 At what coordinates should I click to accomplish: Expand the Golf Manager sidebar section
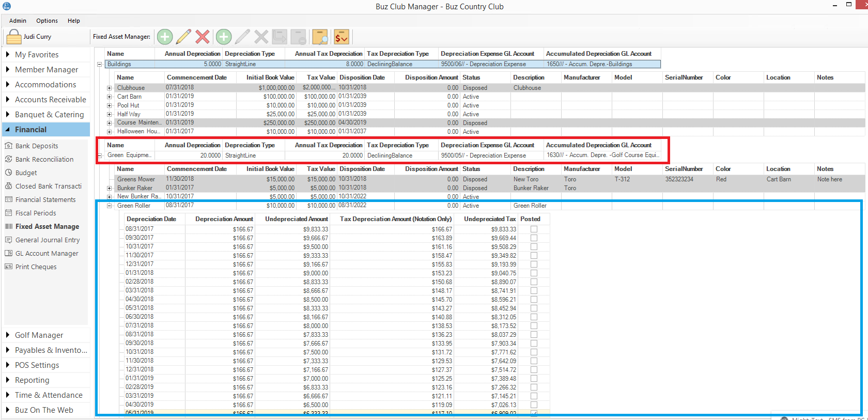(39, 335)
